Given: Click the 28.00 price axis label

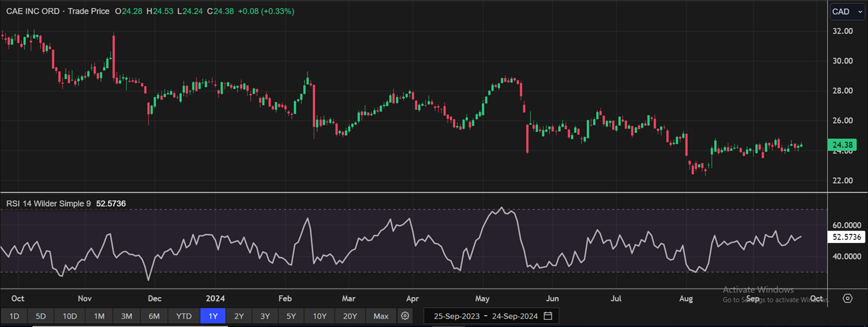Looking at the screenshot, I should 842,91.
